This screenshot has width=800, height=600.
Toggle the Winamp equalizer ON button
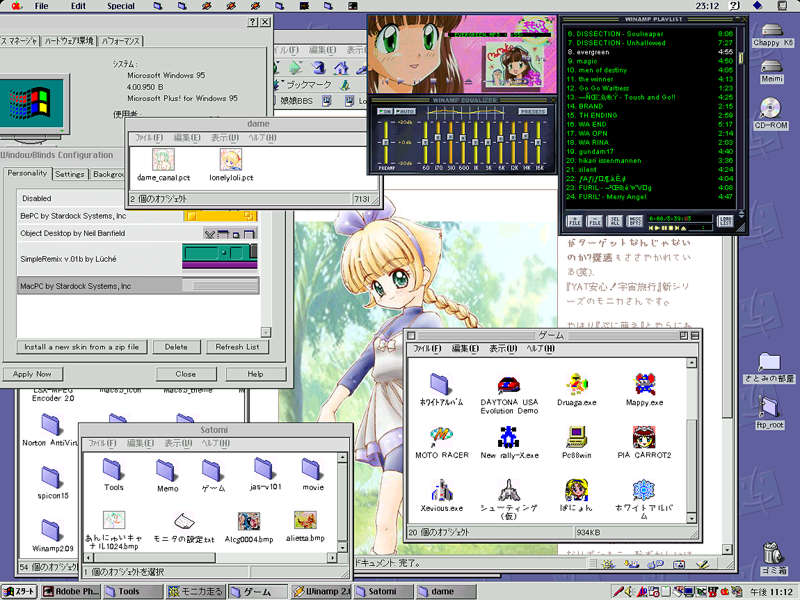click(x=385, y=111)
